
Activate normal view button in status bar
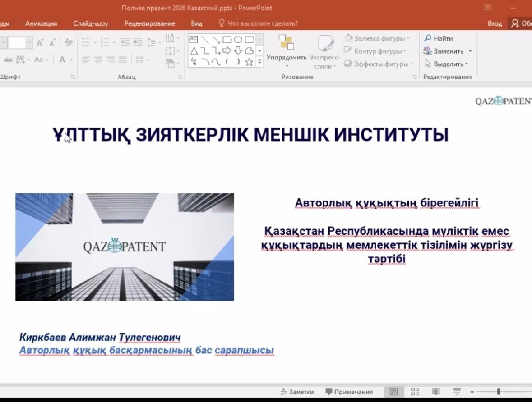393,392
